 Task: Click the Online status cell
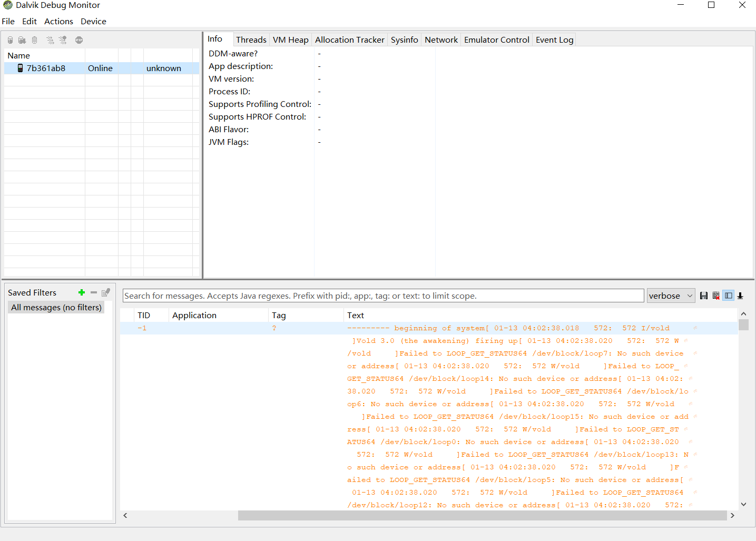pyautogui.click(x=101, y=68)
